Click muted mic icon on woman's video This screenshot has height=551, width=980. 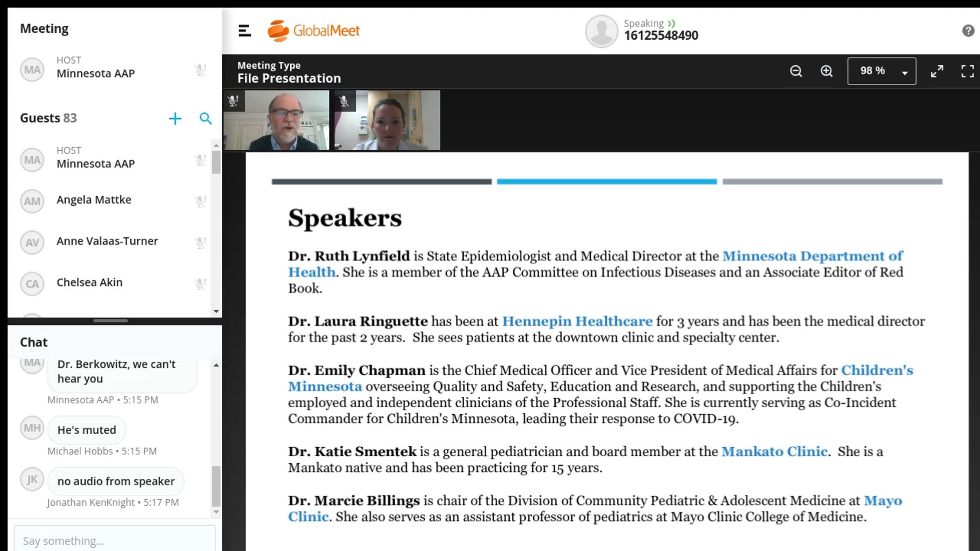point(345,100)
